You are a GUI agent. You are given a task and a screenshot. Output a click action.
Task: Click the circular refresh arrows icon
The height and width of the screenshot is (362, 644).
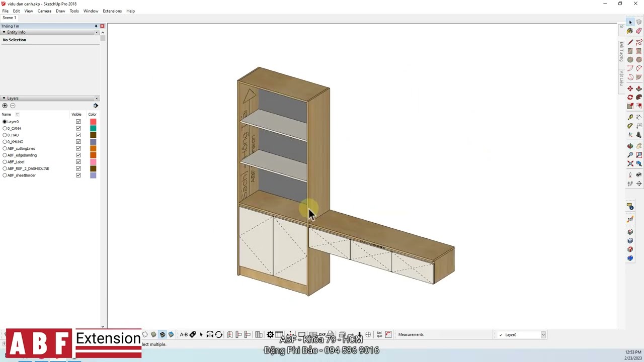218,334
